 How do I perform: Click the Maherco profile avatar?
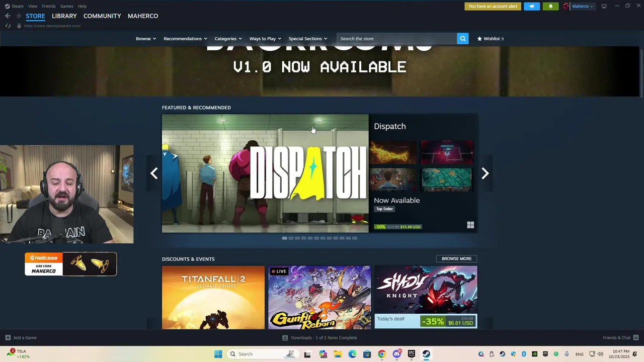[566, 7]
